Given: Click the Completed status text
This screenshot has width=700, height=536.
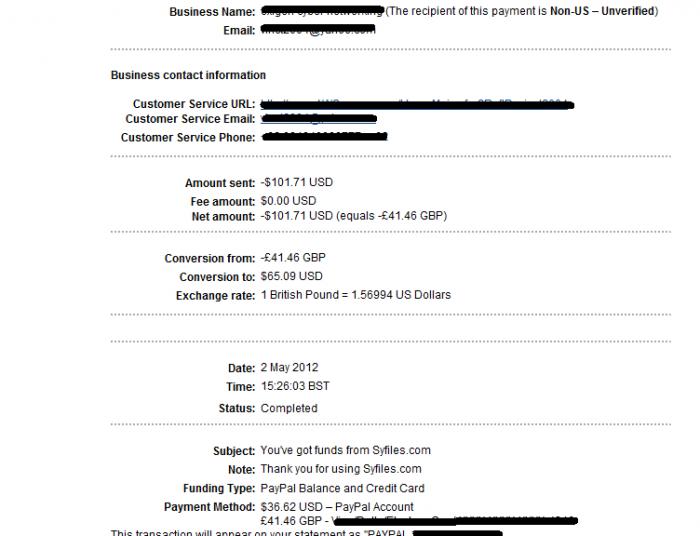Looking at the screenshot, I should tap(288, 408).
